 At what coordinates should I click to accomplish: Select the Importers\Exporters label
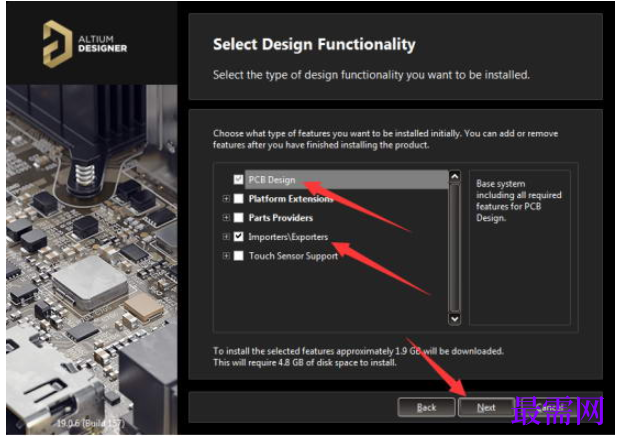click(x=288, y=237)
